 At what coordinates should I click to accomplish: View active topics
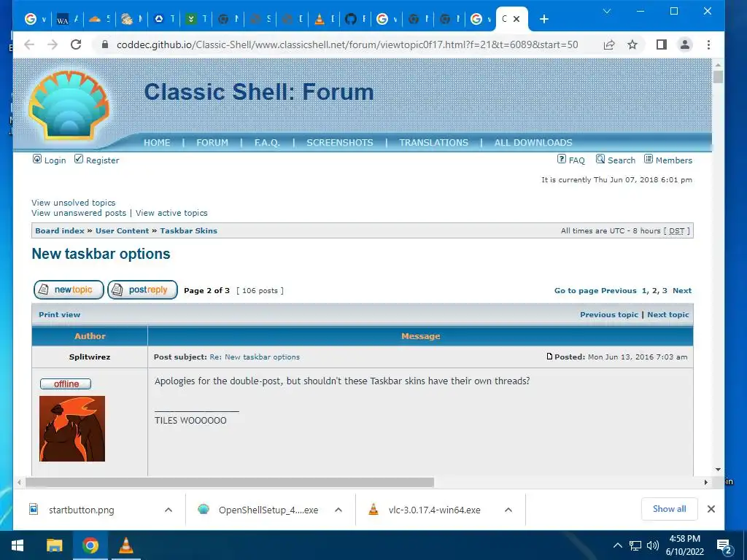(171, 213)
